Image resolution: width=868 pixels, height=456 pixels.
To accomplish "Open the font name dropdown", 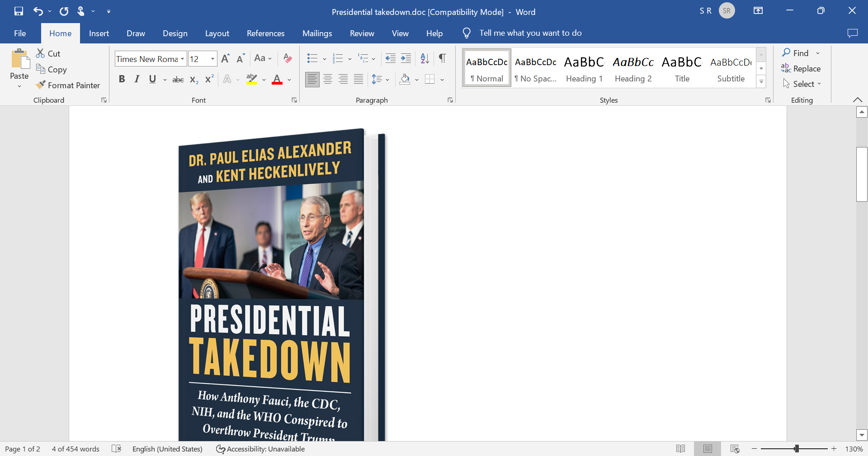I will [x=182, y=59].
